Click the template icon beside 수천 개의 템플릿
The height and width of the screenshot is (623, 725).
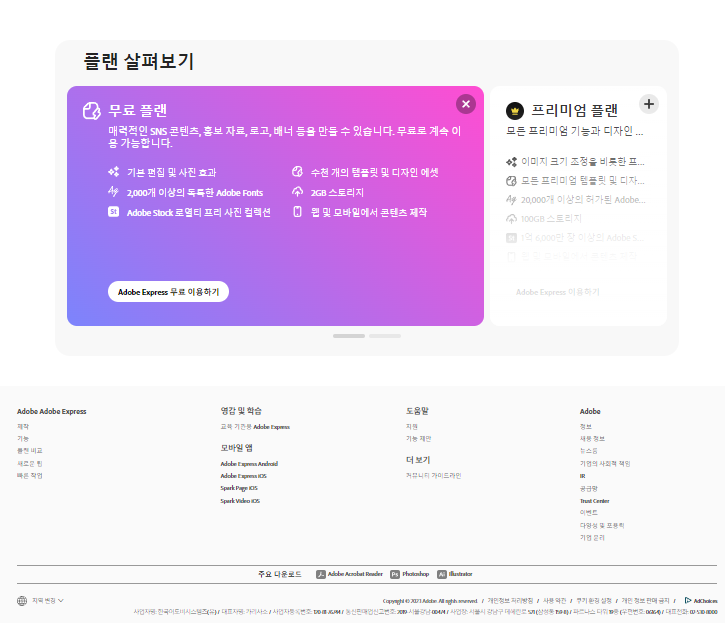[297, 172]
